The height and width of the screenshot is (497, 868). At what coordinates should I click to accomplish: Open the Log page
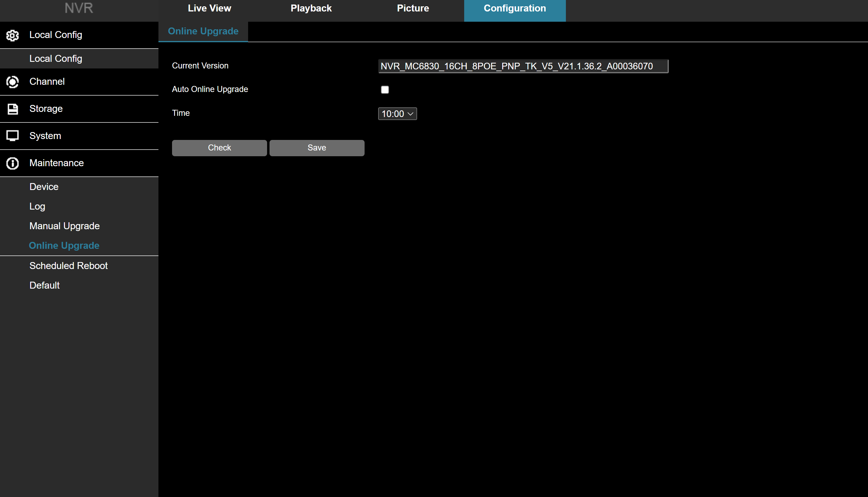click(37, 206)
